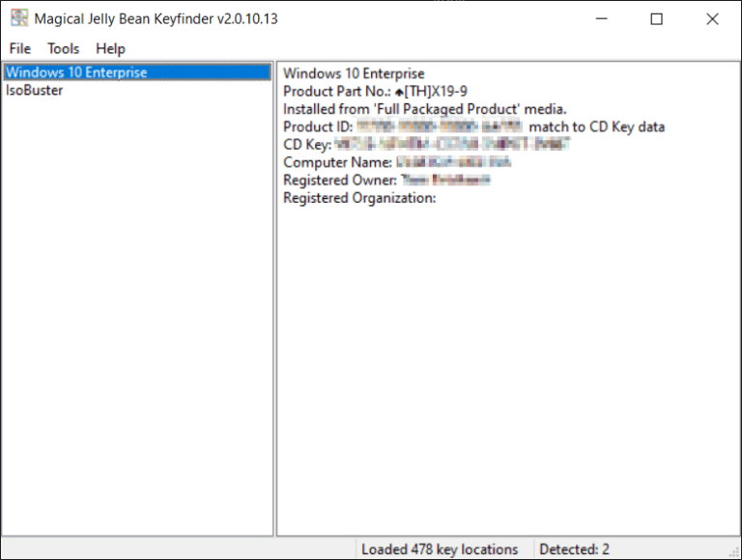Click the Registered Organization line
This screenshot has width=742, height=560.
359,198
